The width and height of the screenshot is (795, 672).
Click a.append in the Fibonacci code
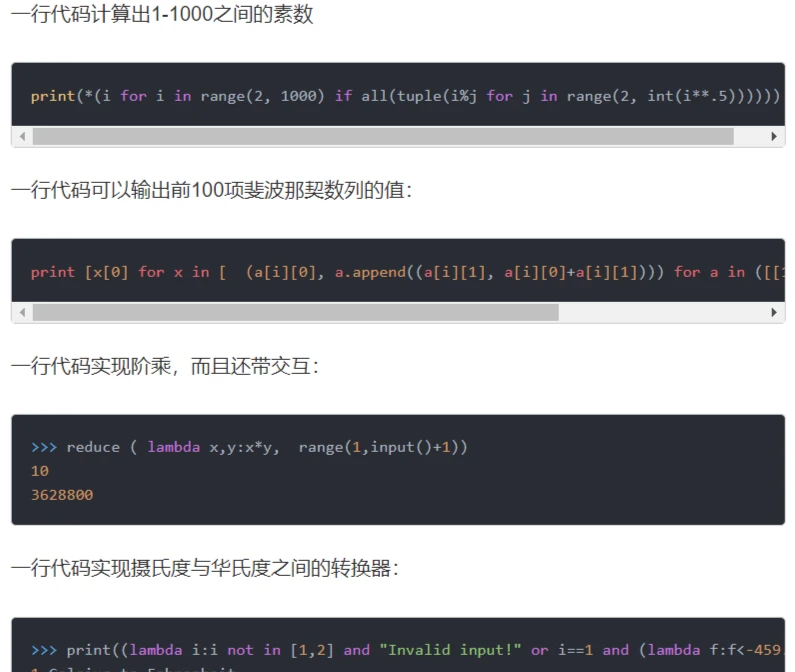click(x=370, y=272)
